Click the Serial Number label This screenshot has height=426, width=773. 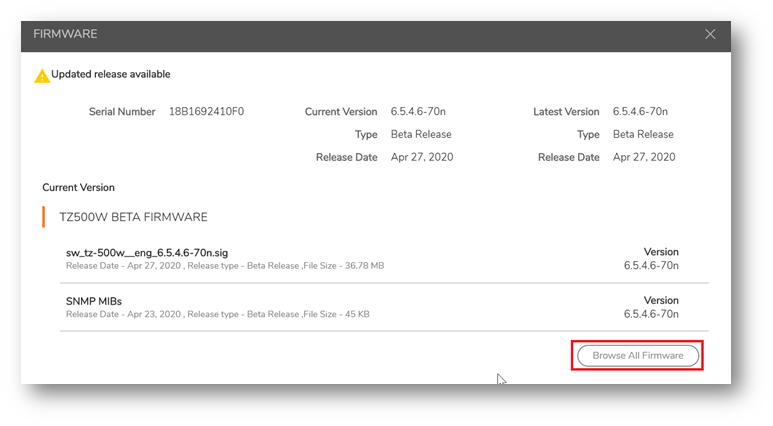[122, 112]
